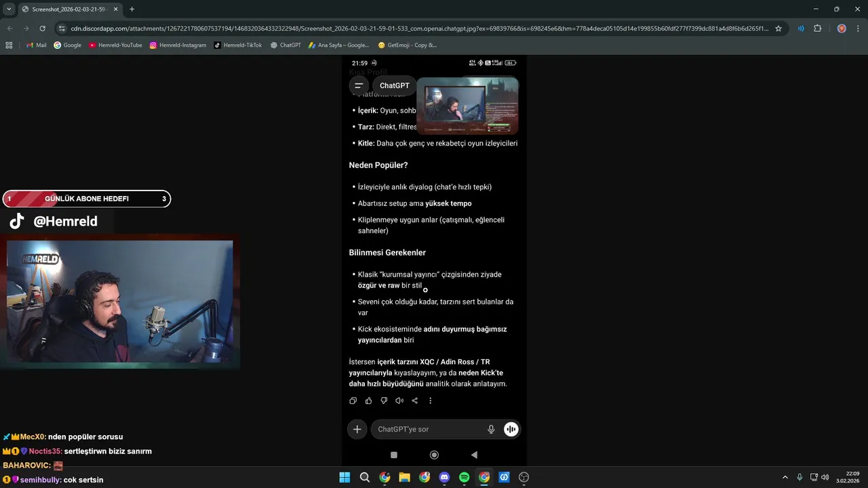Open Spotify from the taskbar
This screenshot has width=868, height=488.
pos(464,477)
